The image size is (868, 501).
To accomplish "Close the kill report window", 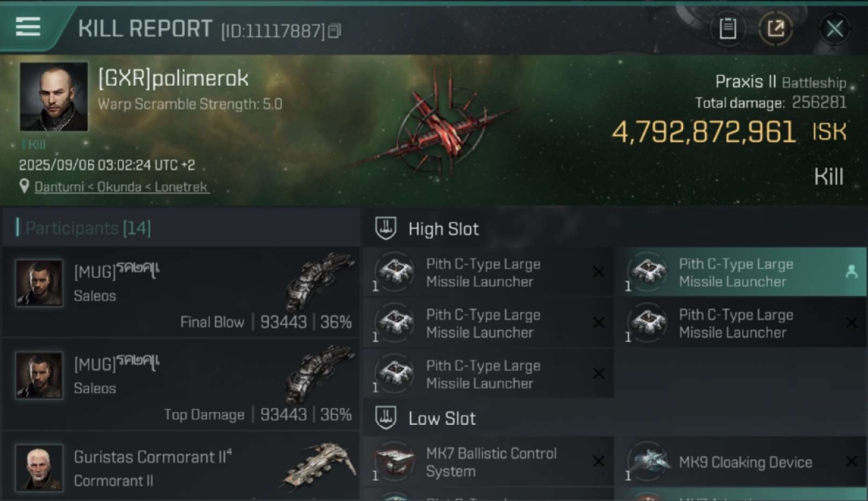I will [835, 29].
